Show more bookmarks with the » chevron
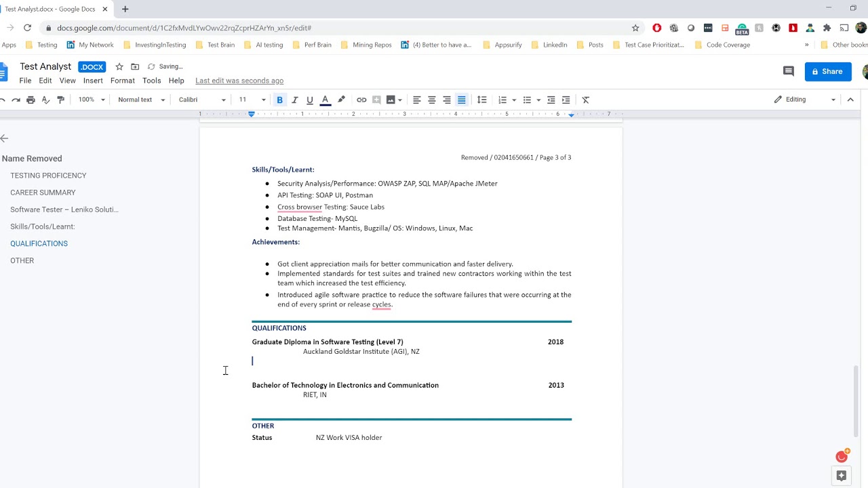 pos(806,45)
